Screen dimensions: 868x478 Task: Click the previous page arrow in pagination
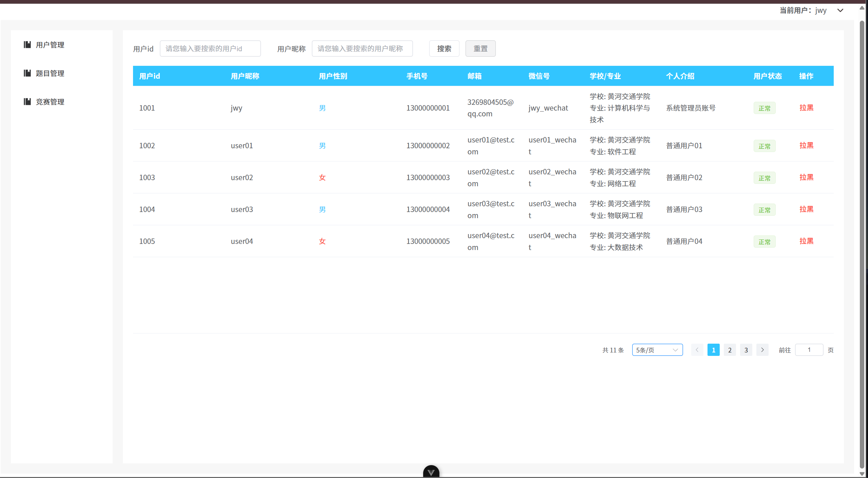697,350
